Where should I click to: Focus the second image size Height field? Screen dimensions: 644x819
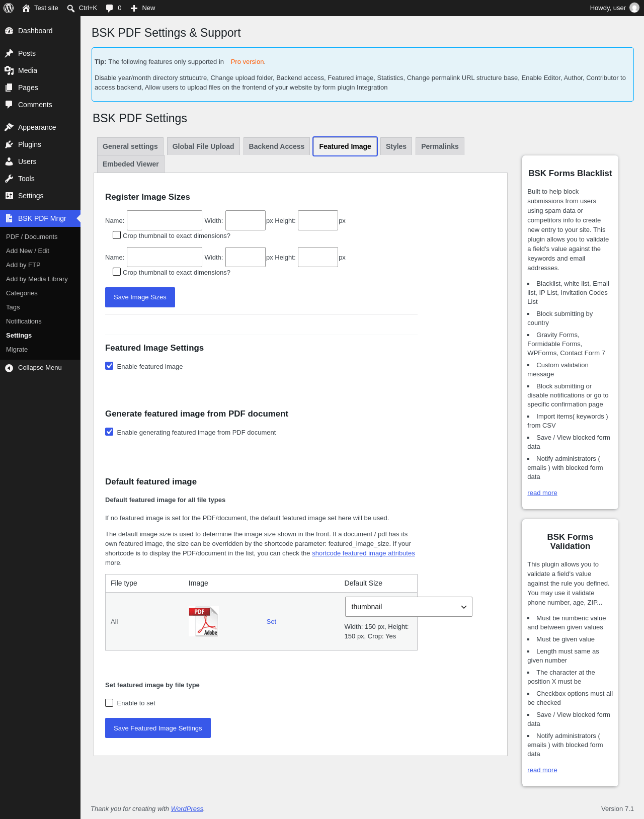(318, 257)
